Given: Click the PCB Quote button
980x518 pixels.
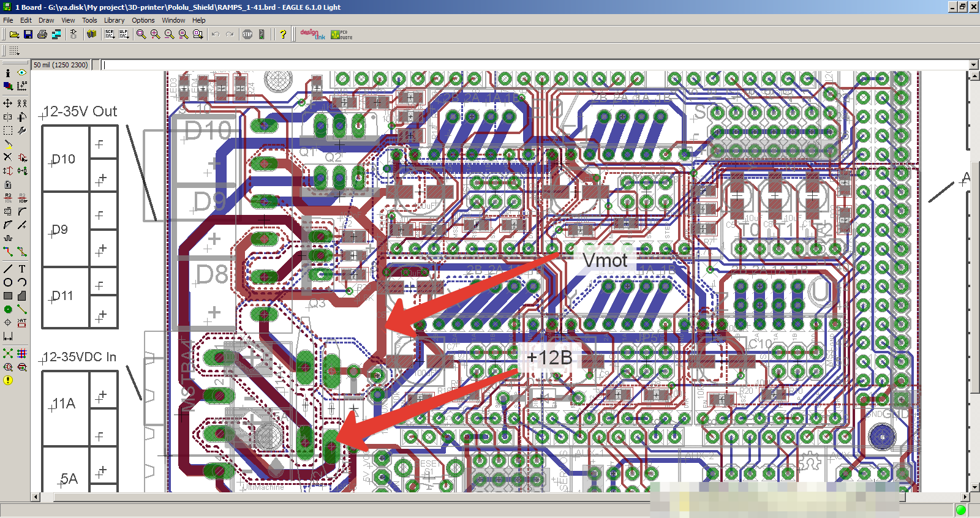Looking at the screenshot, I should point(342,34).
